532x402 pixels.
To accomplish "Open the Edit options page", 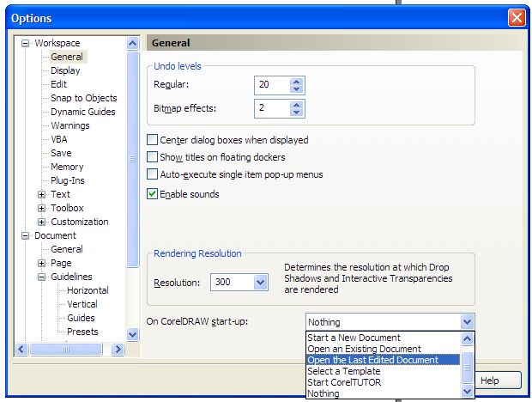I will click(58, 84).
